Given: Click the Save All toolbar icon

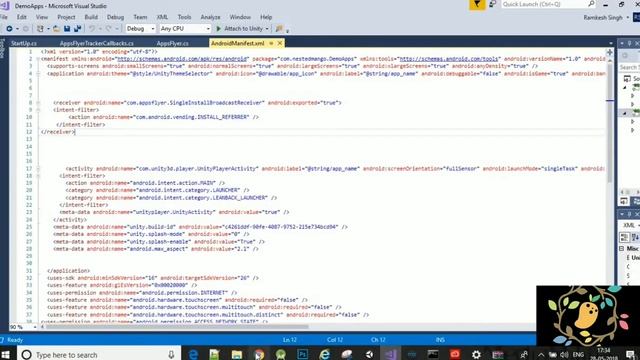Looking at the screenshot, I should pos(77,29).
